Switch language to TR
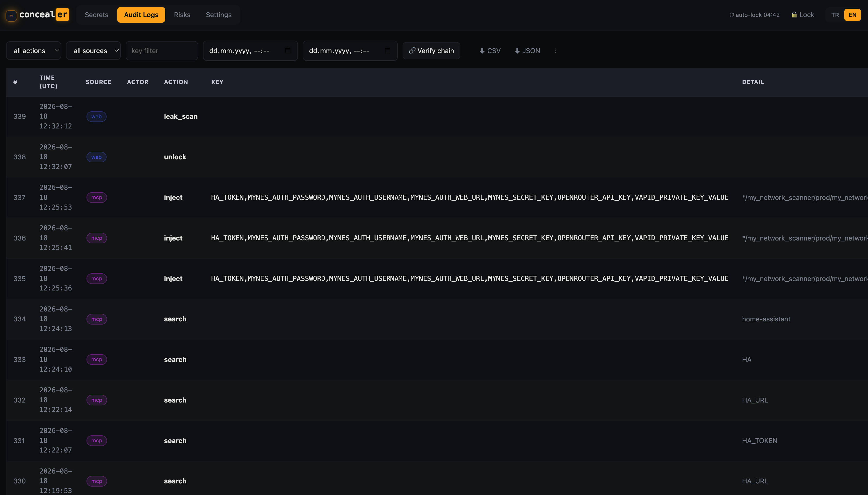This screenshot has width=868, height=495. pyautogui.click(x=835, y=15)
